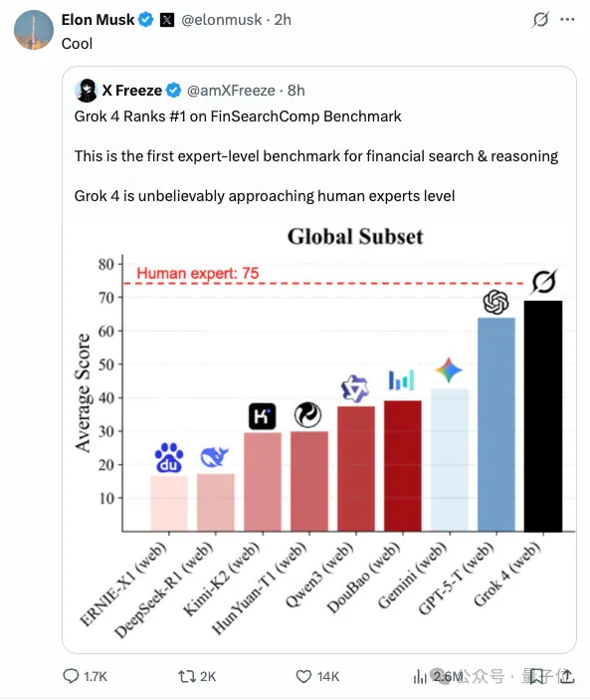
Task: Click the black Grok 4 bar in chart
Action: [x=542, y=416]
